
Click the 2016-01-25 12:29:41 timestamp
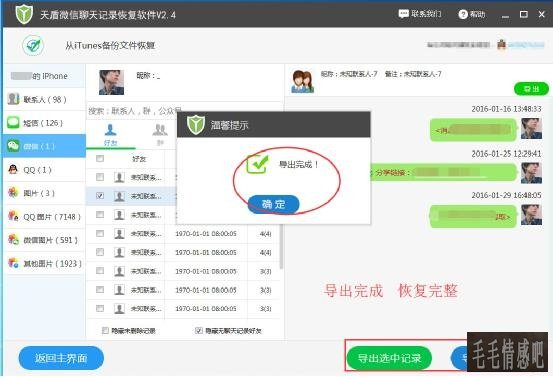click(x=506, y=153)
